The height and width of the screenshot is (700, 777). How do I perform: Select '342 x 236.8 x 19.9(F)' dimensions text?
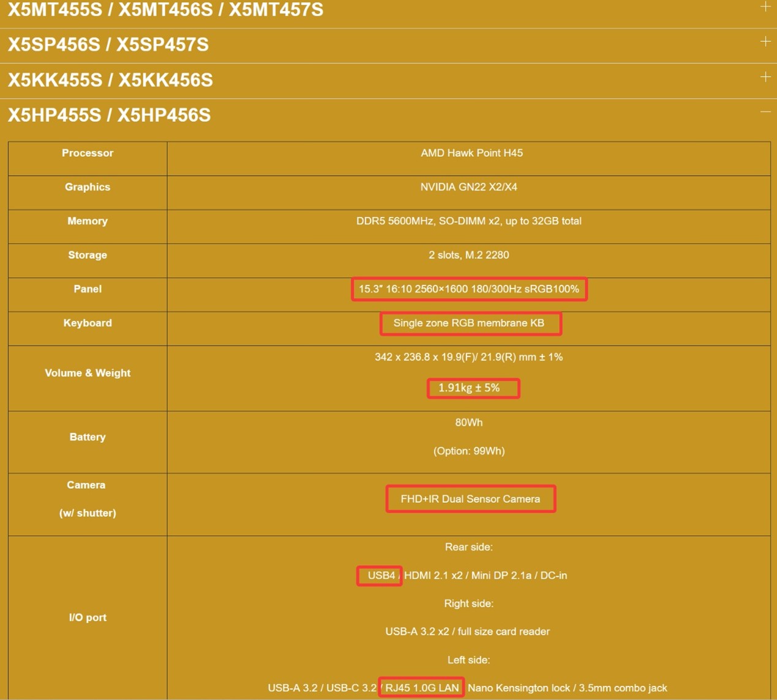(469, 357)
